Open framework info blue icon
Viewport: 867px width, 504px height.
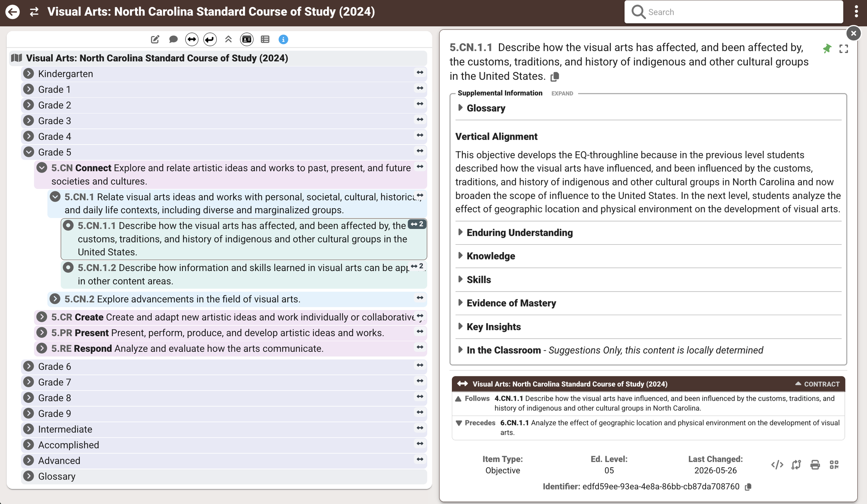point(283,40)
